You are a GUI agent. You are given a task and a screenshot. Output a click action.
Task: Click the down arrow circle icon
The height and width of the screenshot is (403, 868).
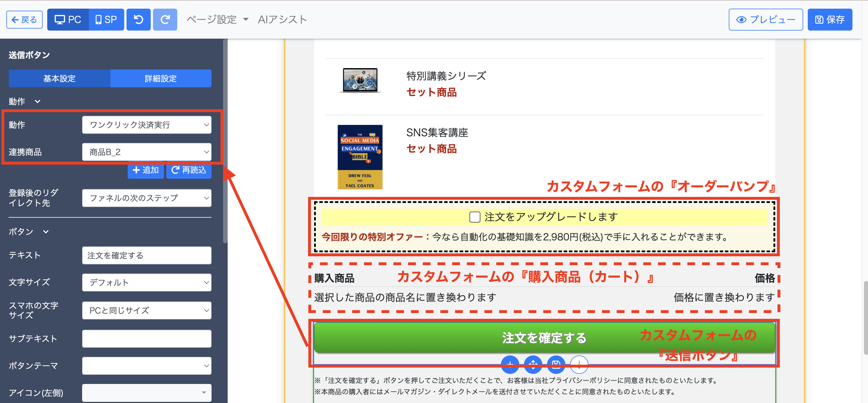point(579,364)
